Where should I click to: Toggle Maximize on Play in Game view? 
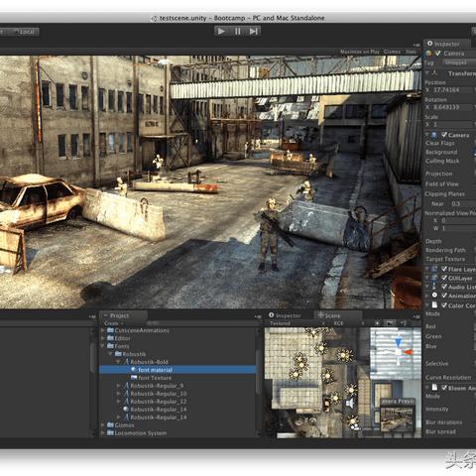[x=360, y=52]
